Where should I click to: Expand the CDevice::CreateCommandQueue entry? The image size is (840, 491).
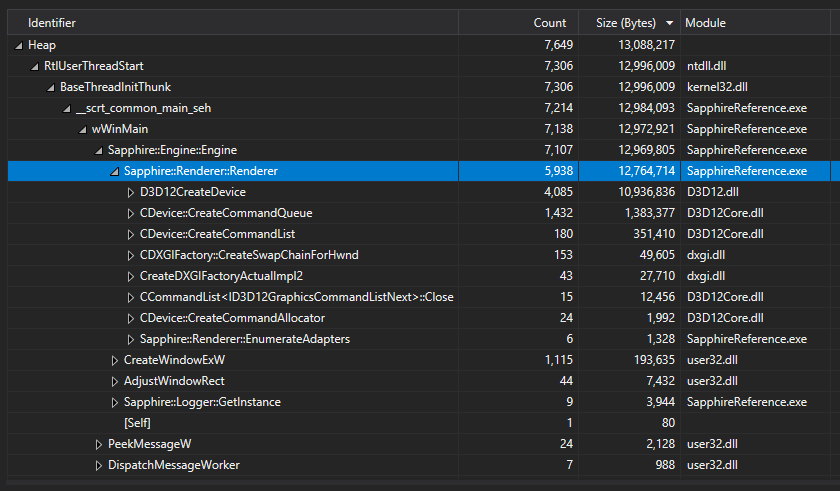click(x=130, y=213)
